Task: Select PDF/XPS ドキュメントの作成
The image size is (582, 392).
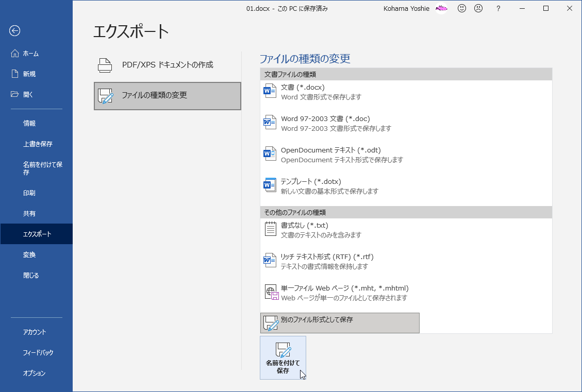Action: point(168,65)
